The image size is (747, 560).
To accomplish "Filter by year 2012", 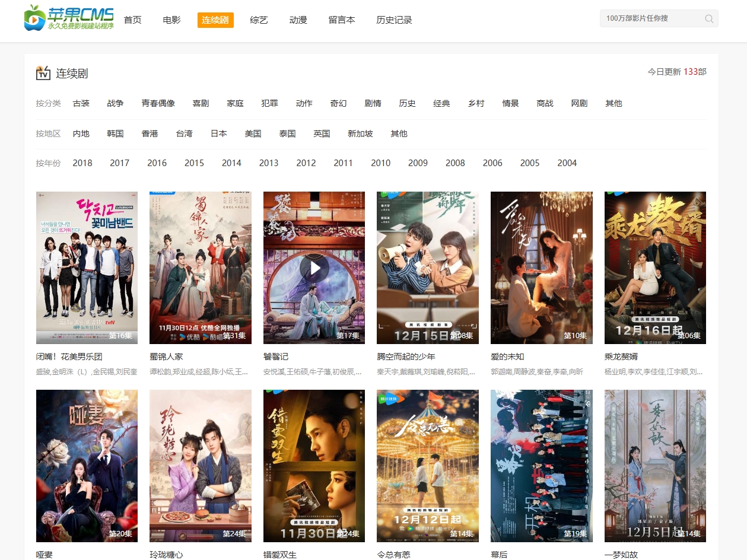I will click(x=306, y=163).
